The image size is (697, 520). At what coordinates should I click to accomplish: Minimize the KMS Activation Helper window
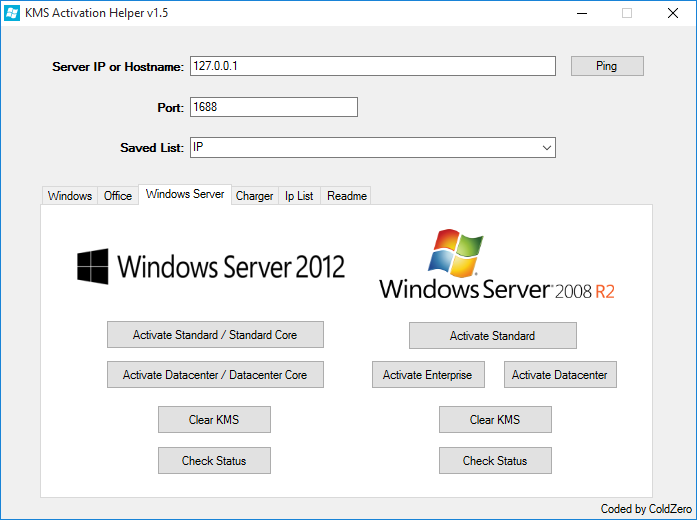click(582, 13)
